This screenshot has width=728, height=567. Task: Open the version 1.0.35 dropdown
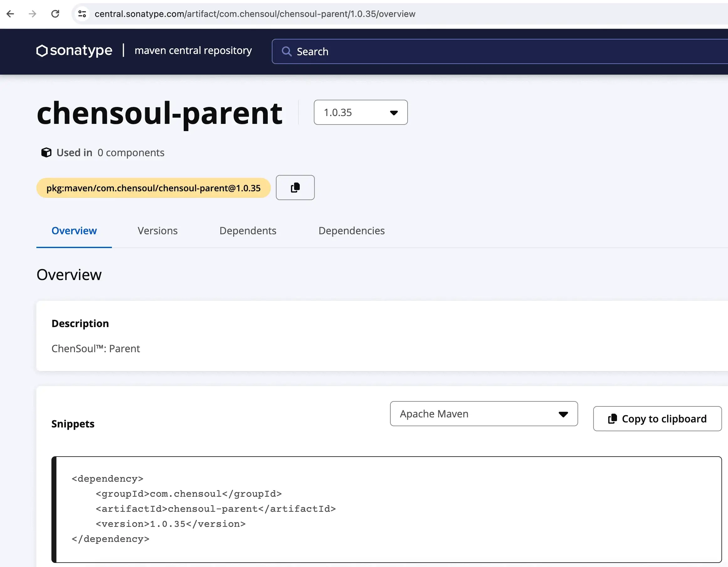pos(361,112)
